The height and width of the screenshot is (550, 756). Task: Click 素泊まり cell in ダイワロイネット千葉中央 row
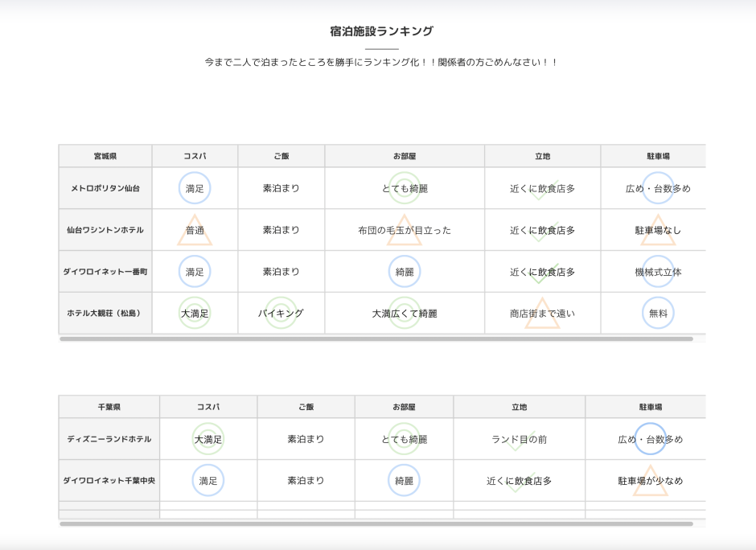tap(306, 481)
